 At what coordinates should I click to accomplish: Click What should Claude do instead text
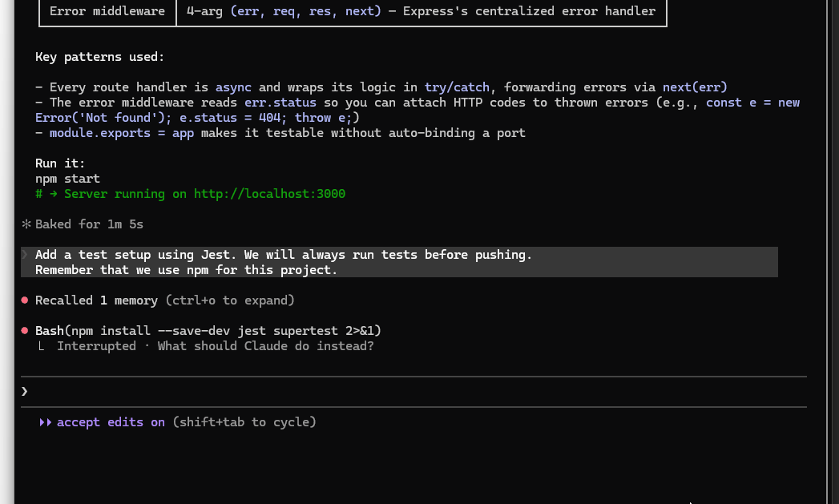[x=265, y=346]
